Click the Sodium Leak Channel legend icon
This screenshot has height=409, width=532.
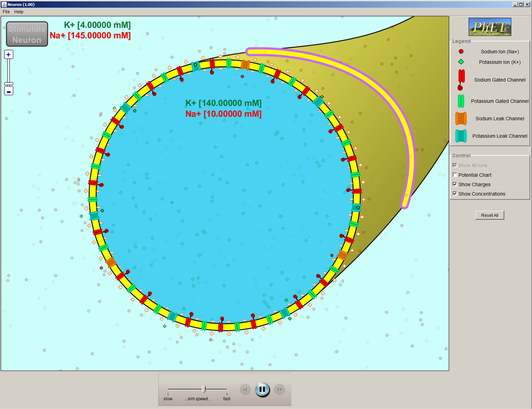click(x=461, y=118)
